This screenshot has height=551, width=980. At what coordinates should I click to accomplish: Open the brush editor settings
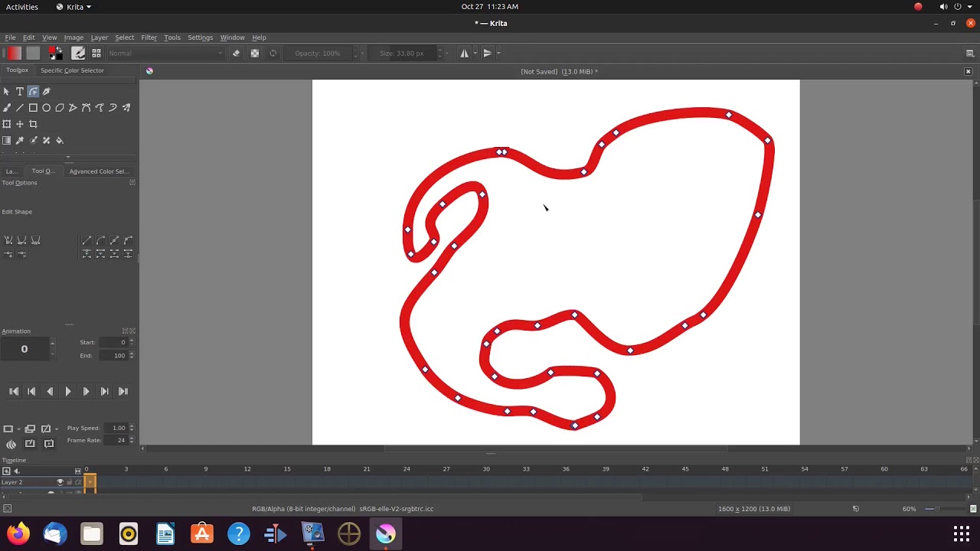78,53
